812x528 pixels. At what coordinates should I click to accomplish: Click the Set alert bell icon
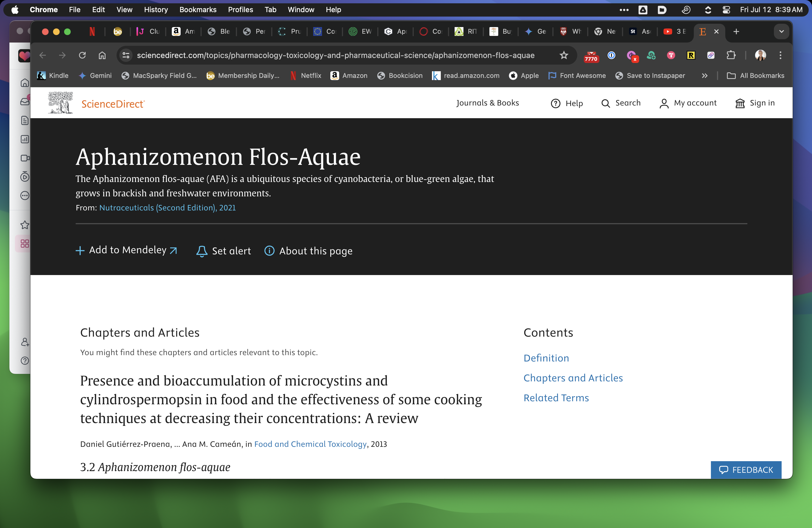click(202, 251)
